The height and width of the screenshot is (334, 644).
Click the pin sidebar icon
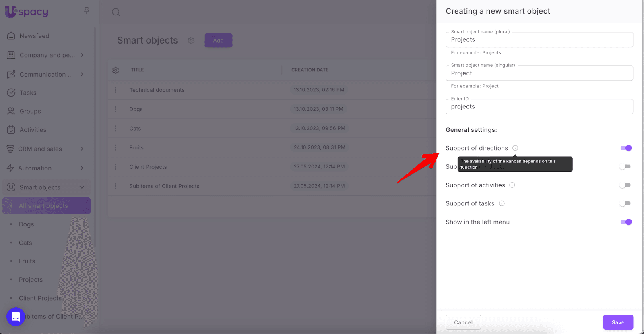(x=87, y=10)
